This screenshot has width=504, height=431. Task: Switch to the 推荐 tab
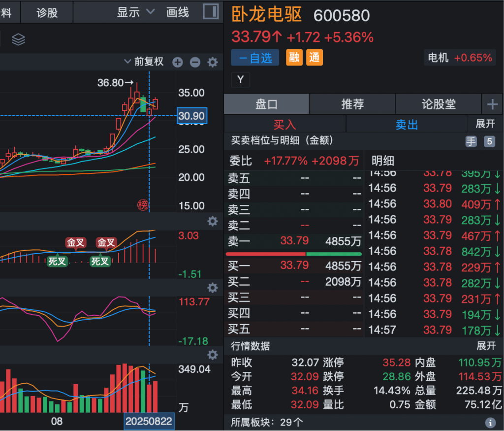(352, 104)
